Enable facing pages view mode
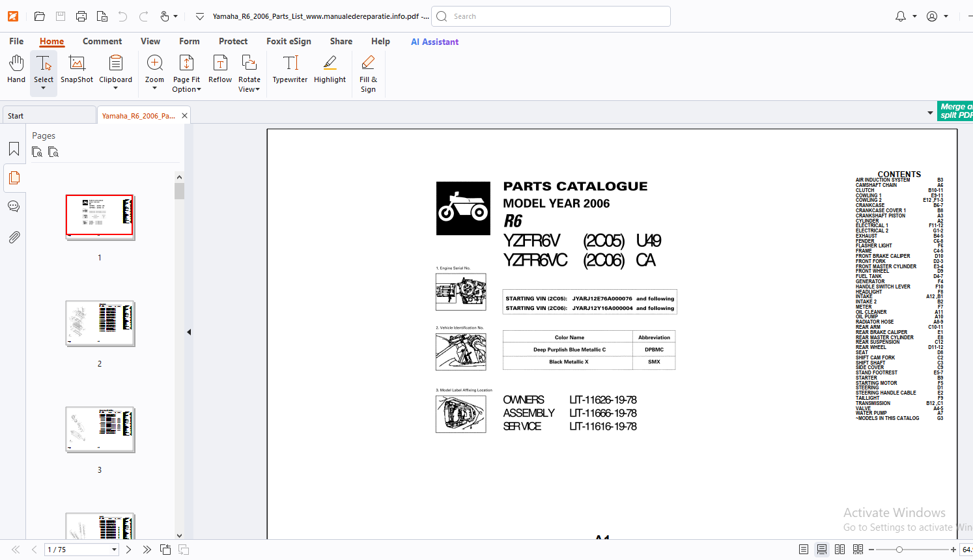The image size is (973, 560). point(840,550)
